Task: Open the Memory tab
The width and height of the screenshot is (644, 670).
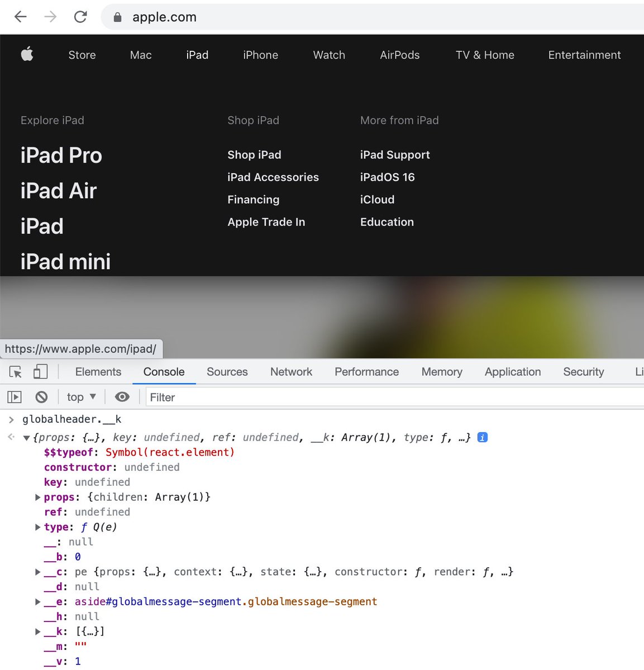Action: point(442,372)
